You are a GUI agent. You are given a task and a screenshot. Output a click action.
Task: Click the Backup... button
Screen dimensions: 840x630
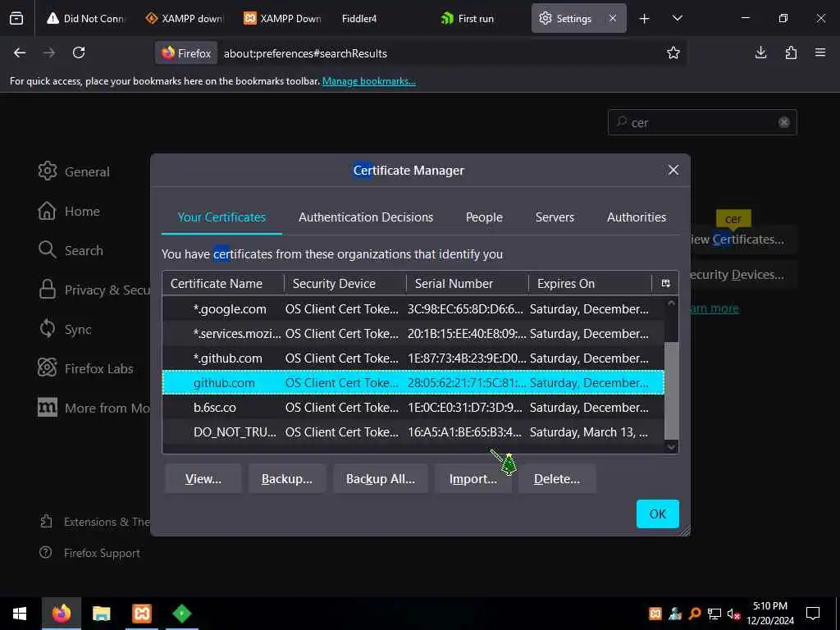[x=286, y=478]
